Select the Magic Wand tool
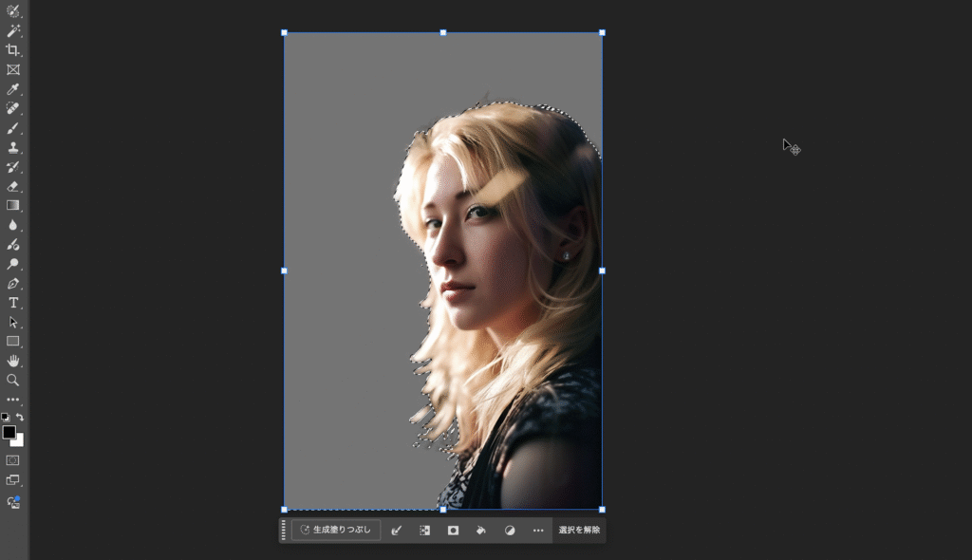Viewport: 972px width, 560px height. coord(12,30)
